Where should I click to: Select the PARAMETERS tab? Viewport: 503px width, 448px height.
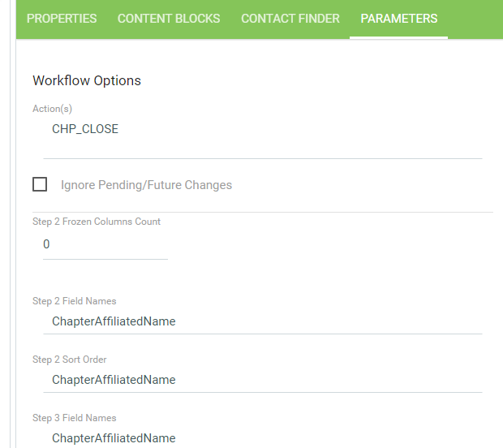tap(398, 19)
